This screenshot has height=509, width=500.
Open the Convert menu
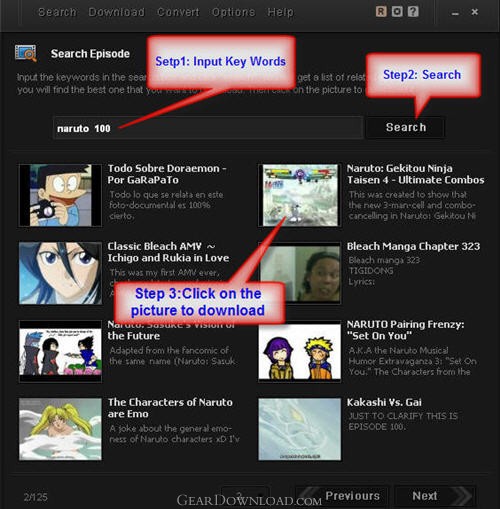point(178,12)
